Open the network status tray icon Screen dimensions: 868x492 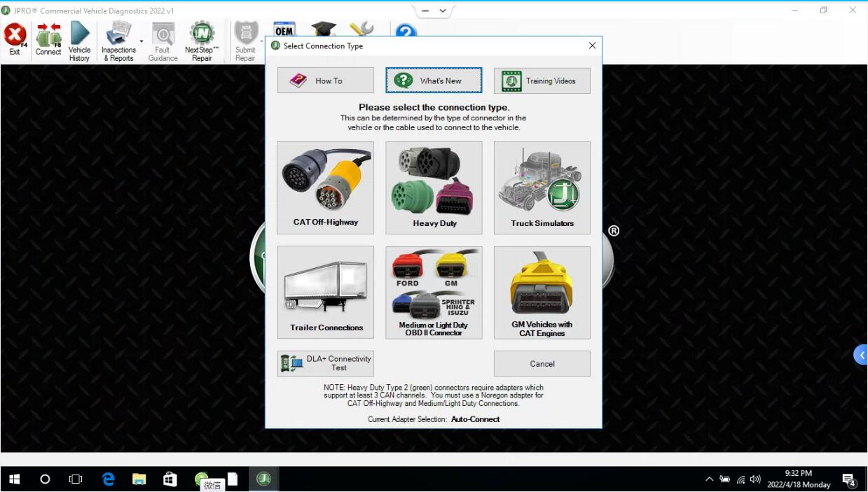coord(740,479)
